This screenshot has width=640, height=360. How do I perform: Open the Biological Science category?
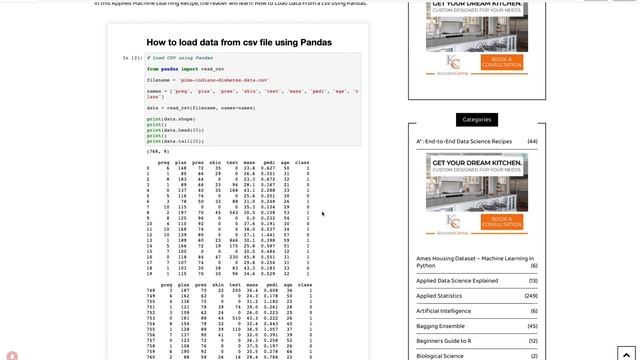pyautogui.click(x=440, y=356)
